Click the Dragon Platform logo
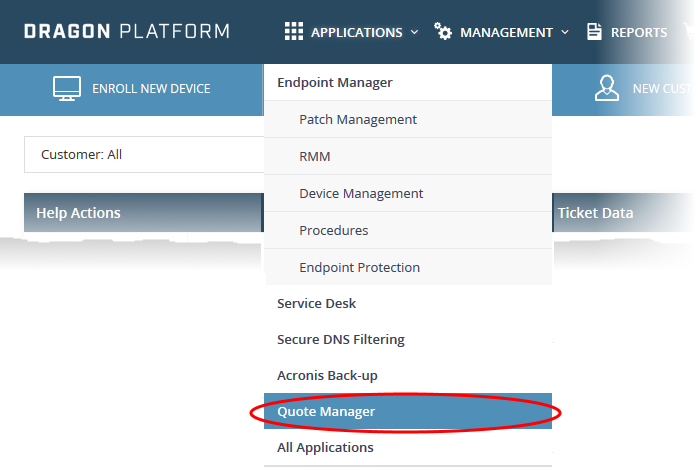 [127, 31]
